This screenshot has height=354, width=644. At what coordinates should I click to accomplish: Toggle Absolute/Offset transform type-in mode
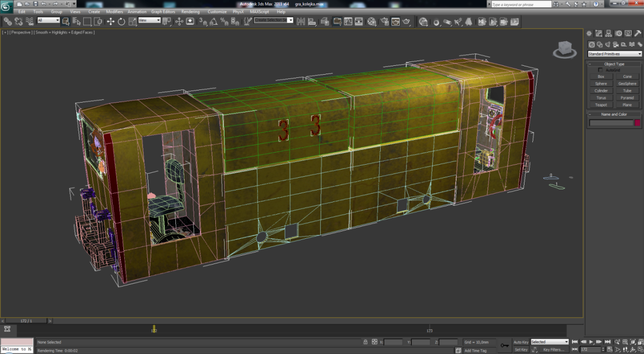(x=374, y=342)
